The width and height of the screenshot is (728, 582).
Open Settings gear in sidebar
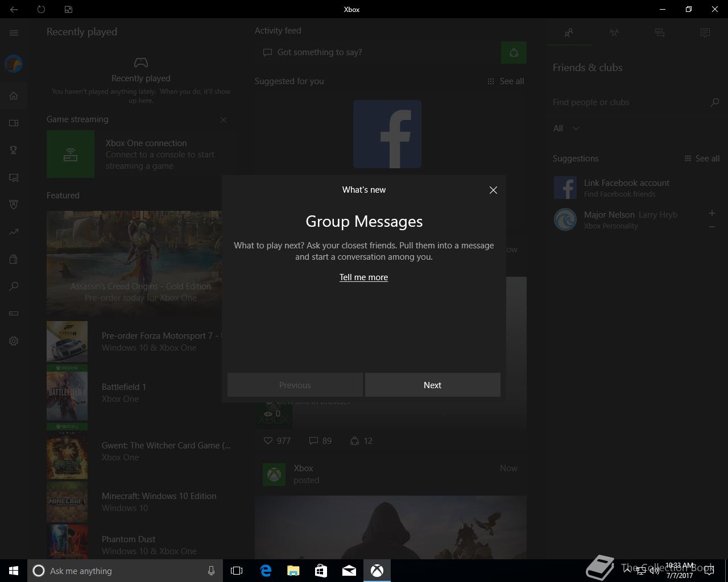14,341
